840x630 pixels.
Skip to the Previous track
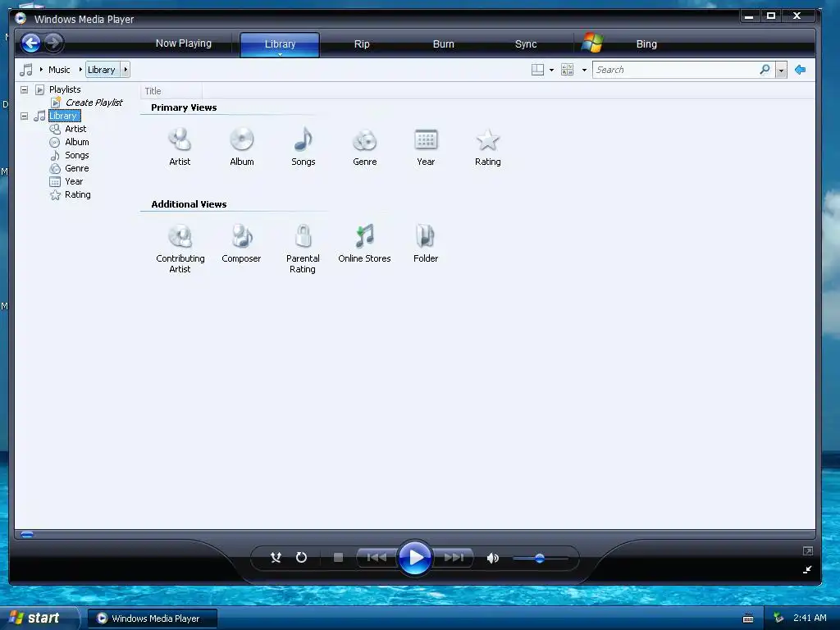377,558
